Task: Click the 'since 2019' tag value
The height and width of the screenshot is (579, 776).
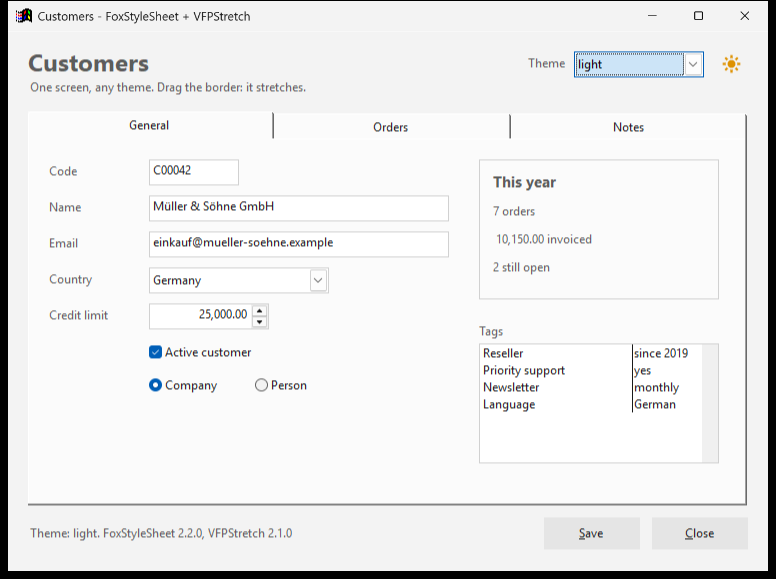Action: (x=661, y=353)
